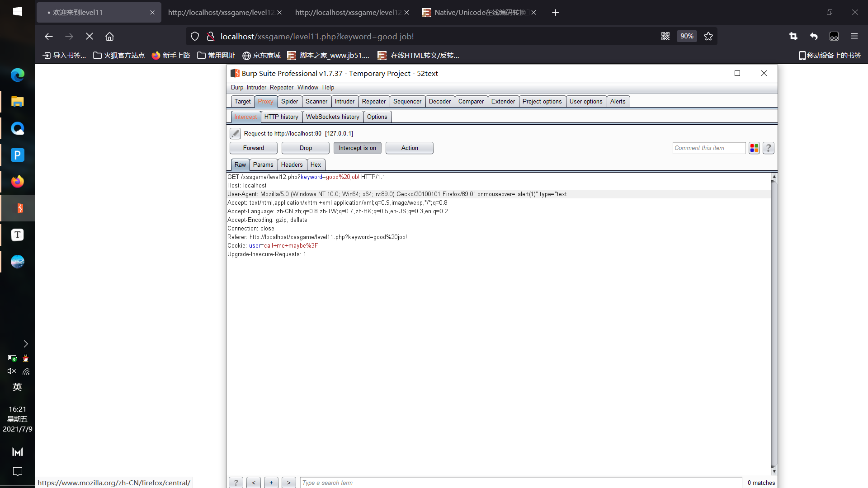
Task: Open the Comparer tab
Action: [x=471, y=101]
